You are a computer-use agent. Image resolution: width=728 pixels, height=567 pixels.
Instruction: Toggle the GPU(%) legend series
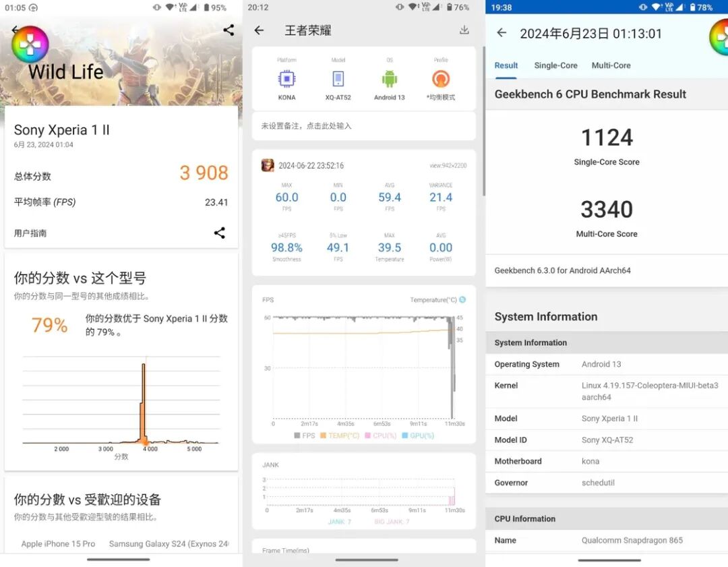(x=418, y=436)
